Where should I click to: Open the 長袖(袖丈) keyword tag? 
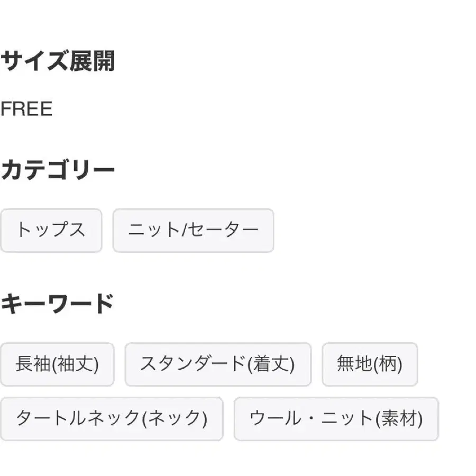point(57,364)
